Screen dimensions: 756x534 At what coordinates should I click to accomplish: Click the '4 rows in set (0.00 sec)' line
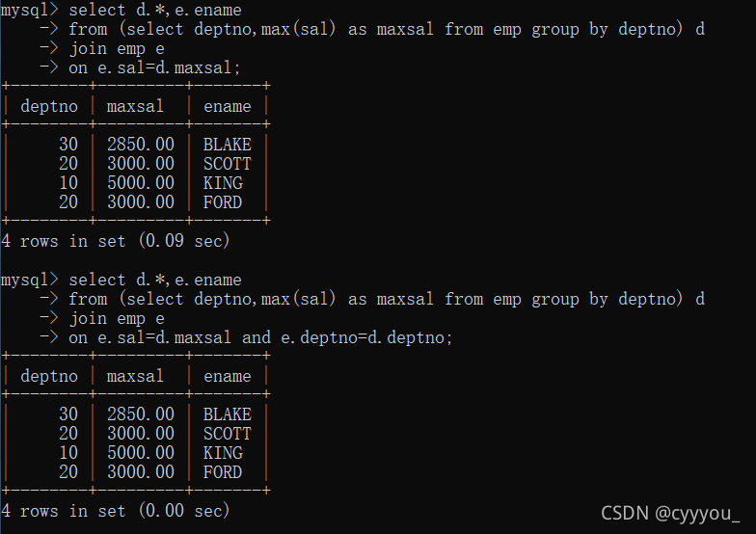coord(116,511)
